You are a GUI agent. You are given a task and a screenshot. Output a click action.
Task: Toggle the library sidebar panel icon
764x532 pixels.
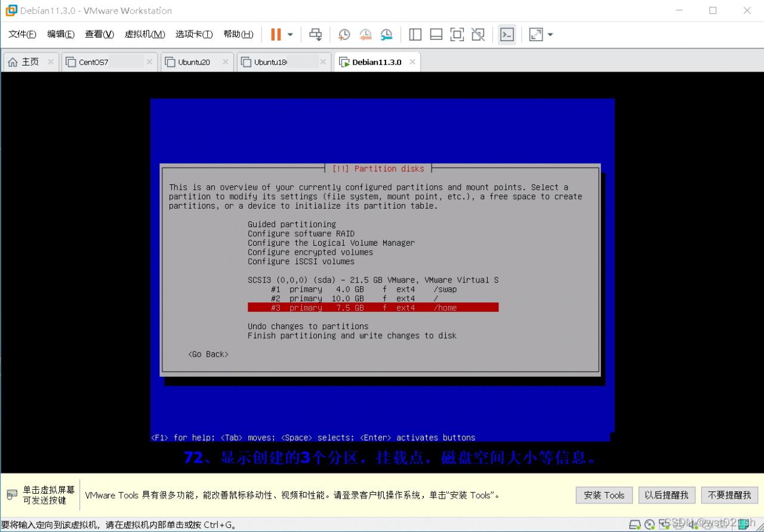pos(415,35)
